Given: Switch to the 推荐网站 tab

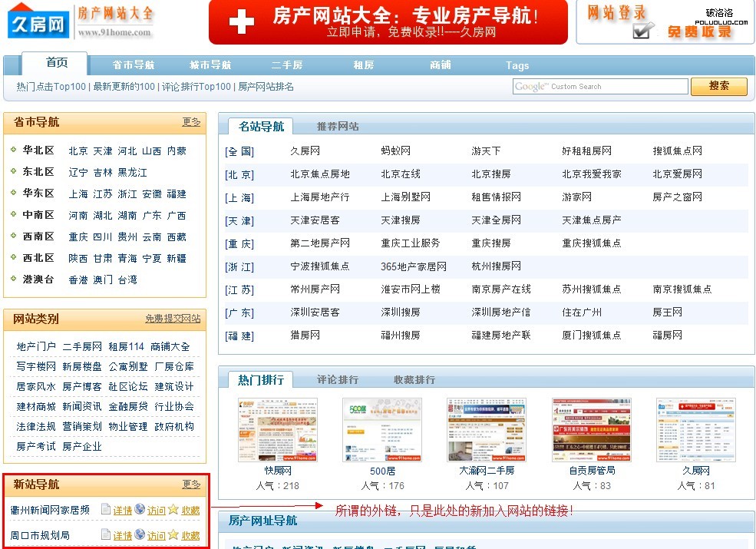Looking at the screenshot, I should (x=338, y=126).
